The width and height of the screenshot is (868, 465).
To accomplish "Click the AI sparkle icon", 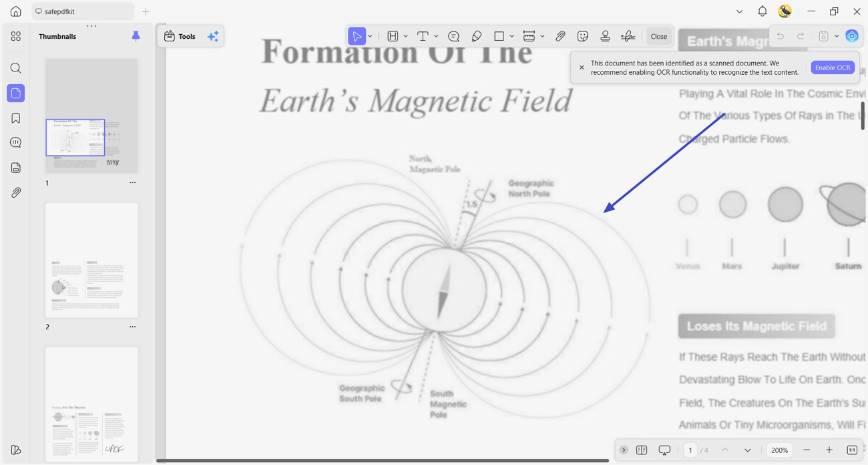I will pos(213,37).
